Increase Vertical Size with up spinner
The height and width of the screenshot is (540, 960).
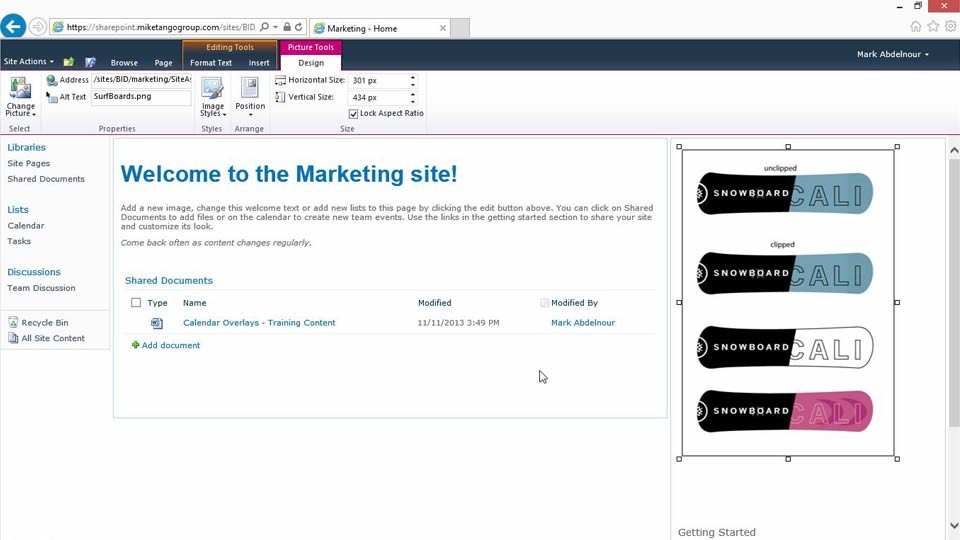click(413, 94)
